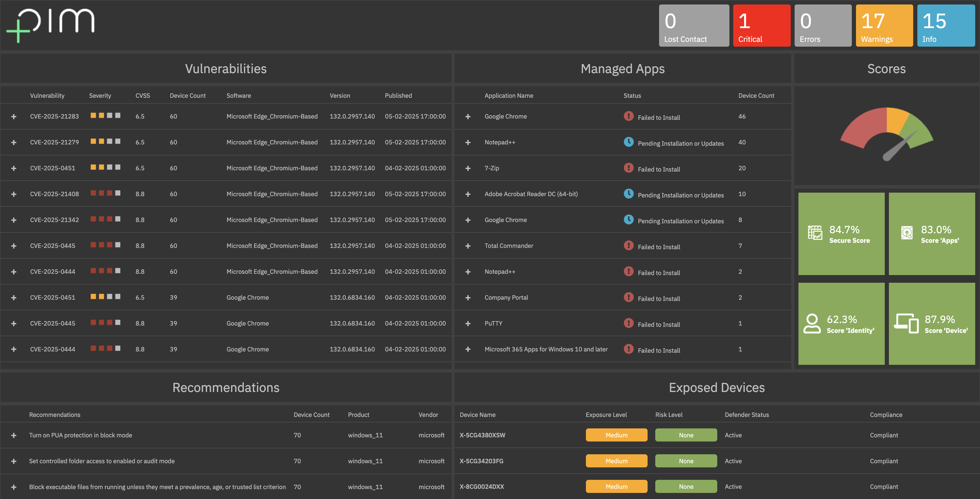Click the Score Apps panel icon
980x499 pixels.
point(906,232)
